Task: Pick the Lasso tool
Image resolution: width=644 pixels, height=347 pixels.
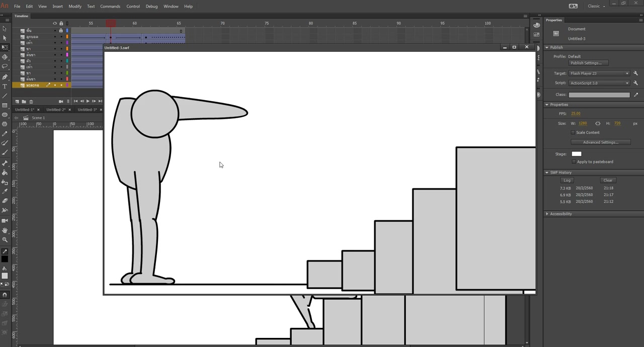Action: click(5, 67)
